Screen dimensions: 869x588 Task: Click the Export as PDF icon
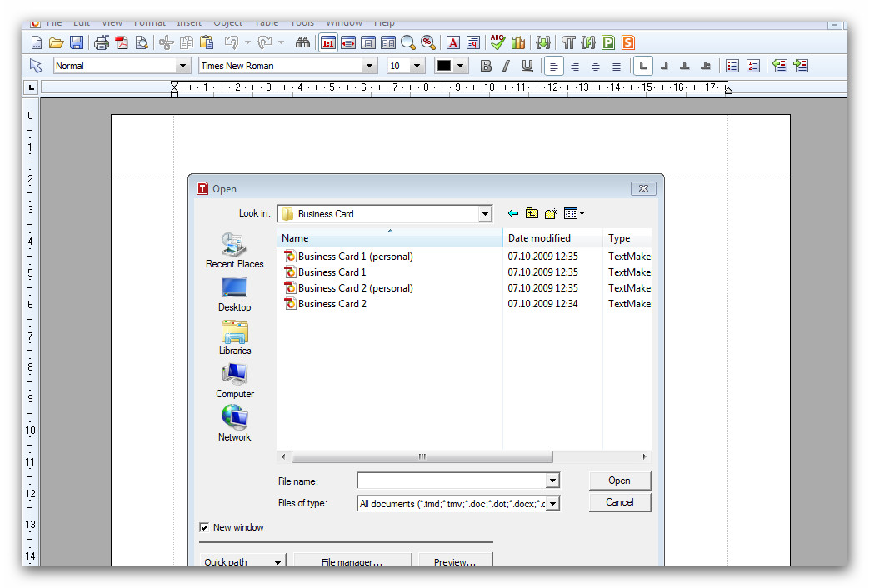[122, 43]
